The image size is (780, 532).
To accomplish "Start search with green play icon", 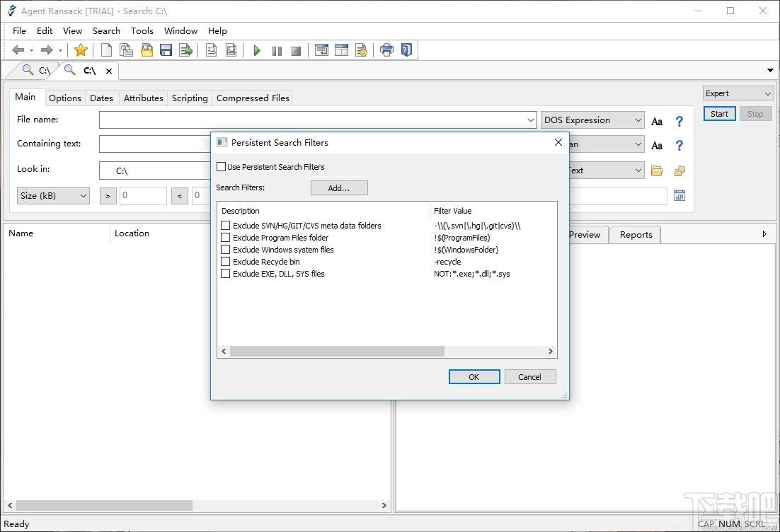I will pos(257,50).
